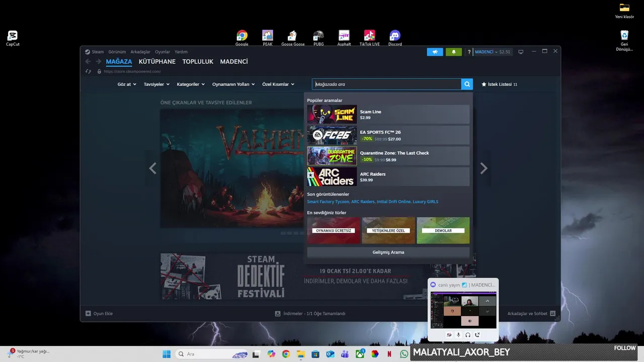Screen dimensions: 644x362
Task: Expand the Oynamanın Yolları dropdown
Action: [x=233, y=84]
